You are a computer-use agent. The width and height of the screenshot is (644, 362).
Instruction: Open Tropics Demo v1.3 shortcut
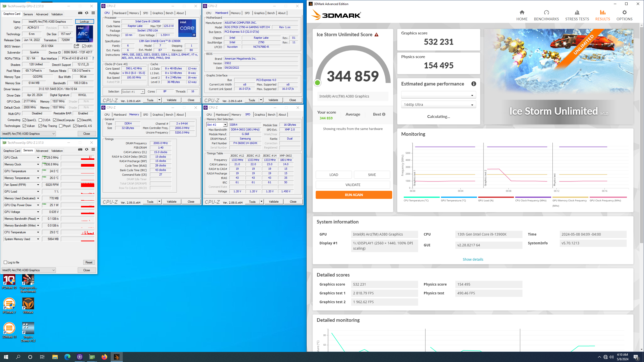pos(28,332)
